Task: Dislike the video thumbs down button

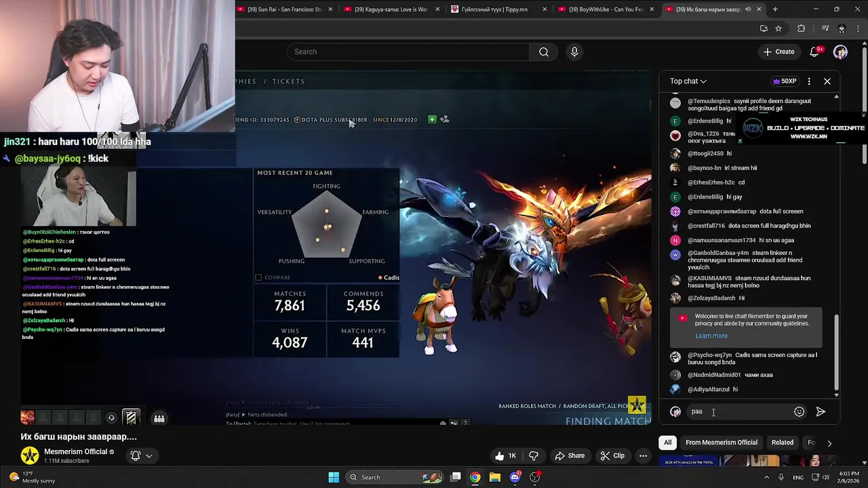Action: 534,455
